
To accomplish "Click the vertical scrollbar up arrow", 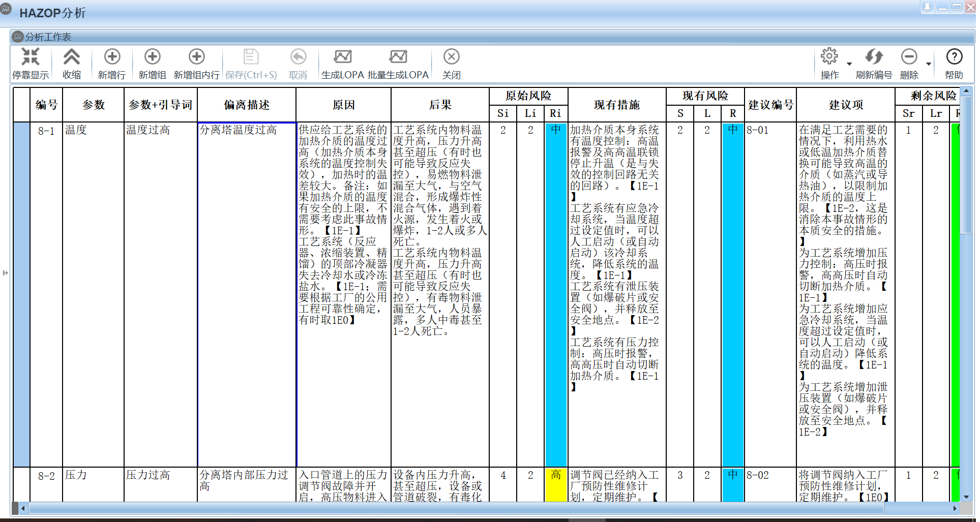I will pos(966,91).
